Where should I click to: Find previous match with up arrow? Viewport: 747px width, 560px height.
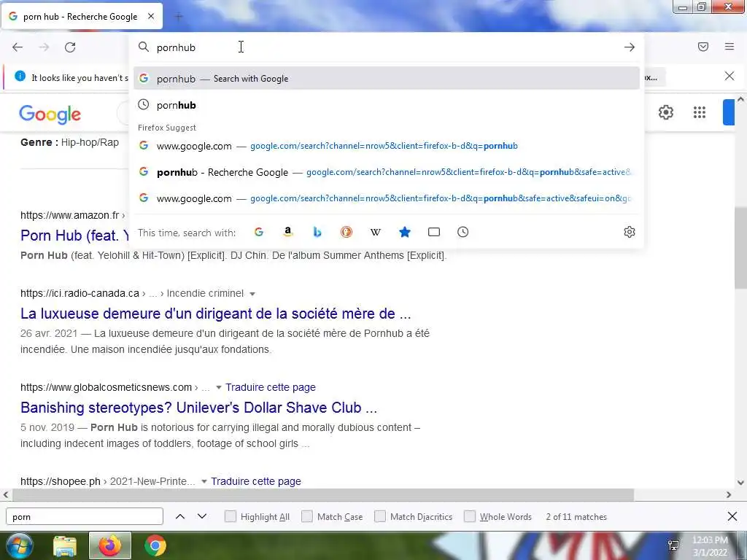point(180,516)
